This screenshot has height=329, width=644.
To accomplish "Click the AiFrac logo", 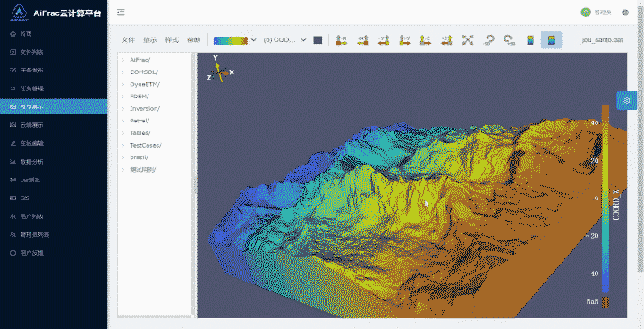I will pyautogui.click(x=20, y=13).
